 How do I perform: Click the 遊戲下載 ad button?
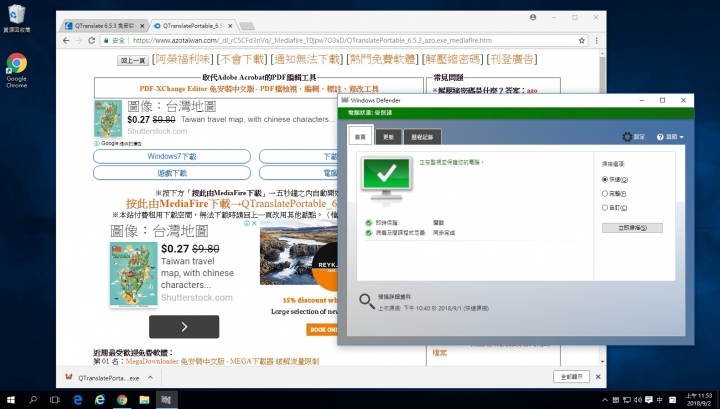pos(172,173)
